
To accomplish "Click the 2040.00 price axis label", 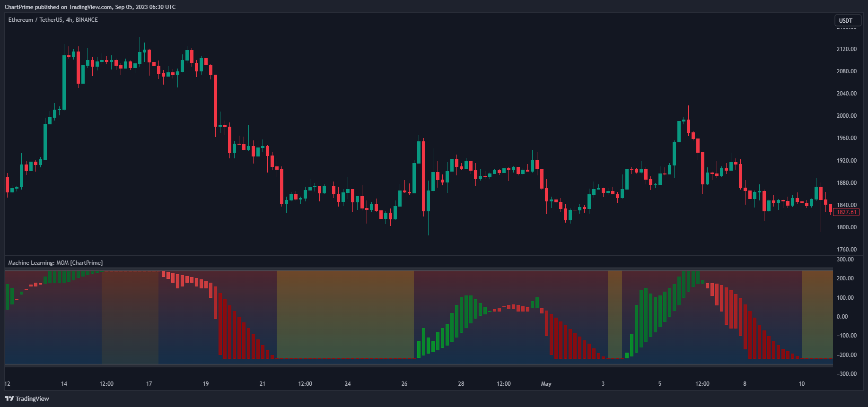I will [846, 94].
